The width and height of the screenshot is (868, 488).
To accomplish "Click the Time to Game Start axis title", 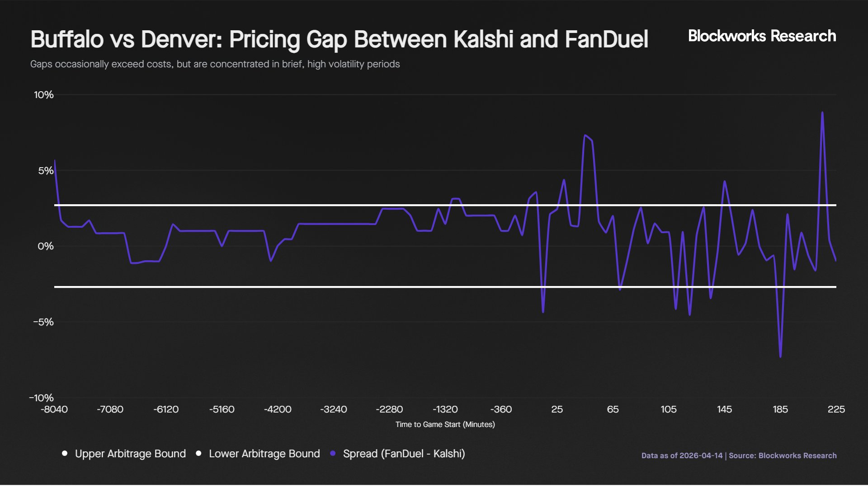I will 445,424.
